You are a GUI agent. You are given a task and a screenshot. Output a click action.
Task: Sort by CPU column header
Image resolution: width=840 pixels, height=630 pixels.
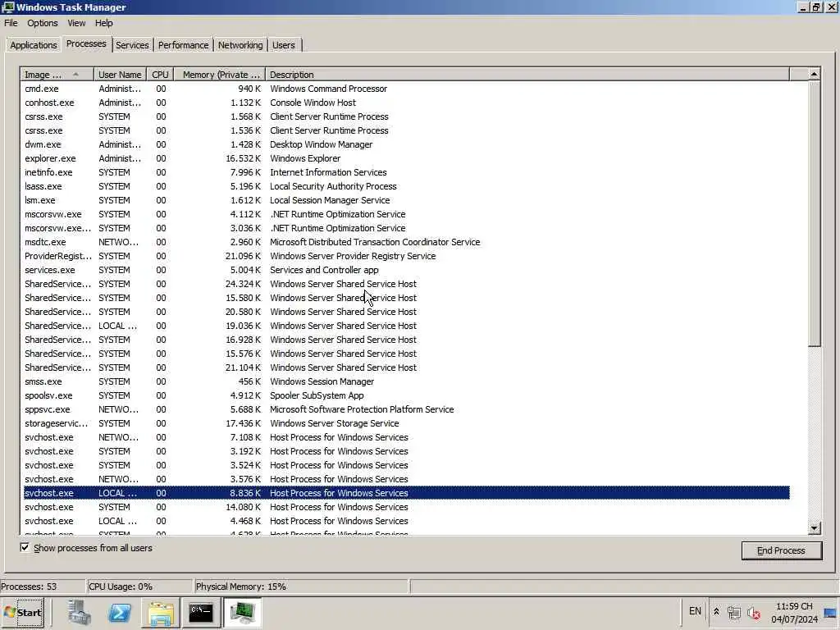pos(160,75)
